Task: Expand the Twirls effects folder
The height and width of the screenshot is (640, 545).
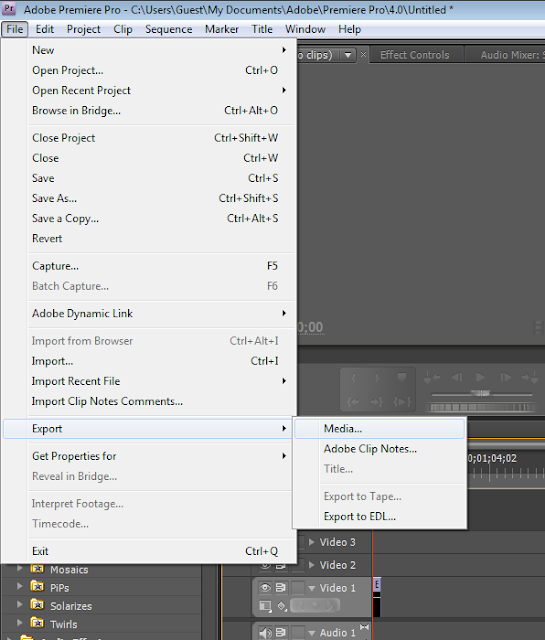Action: [19, 622]
